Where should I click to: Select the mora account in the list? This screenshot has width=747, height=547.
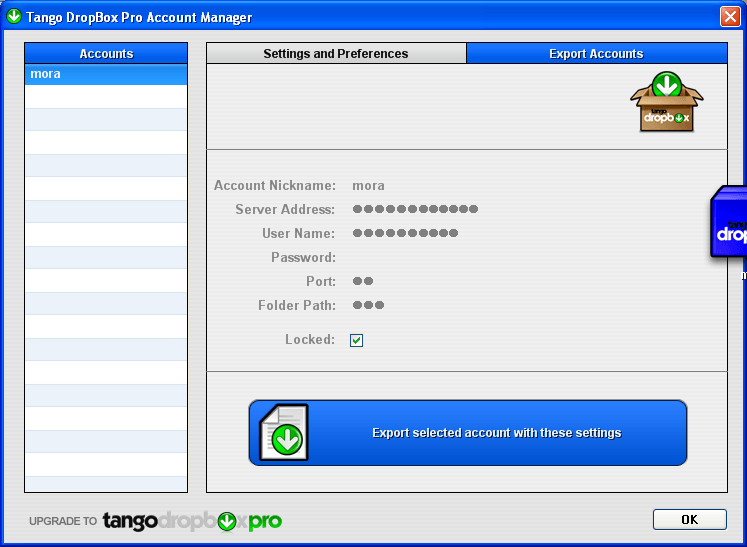(x=106, y=74)
